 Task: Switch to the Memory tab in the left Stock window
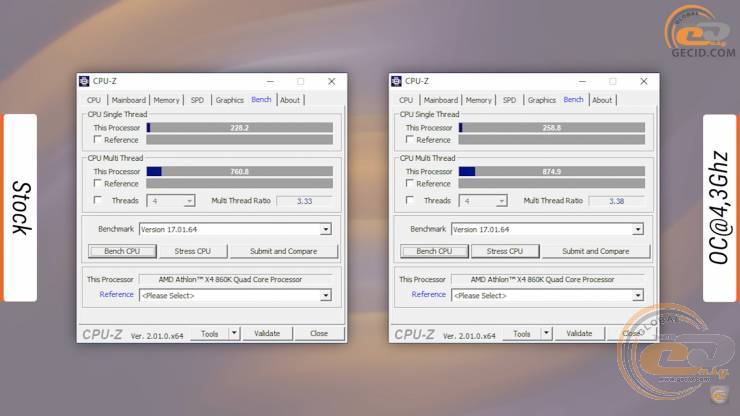click(x=166, y=100)
